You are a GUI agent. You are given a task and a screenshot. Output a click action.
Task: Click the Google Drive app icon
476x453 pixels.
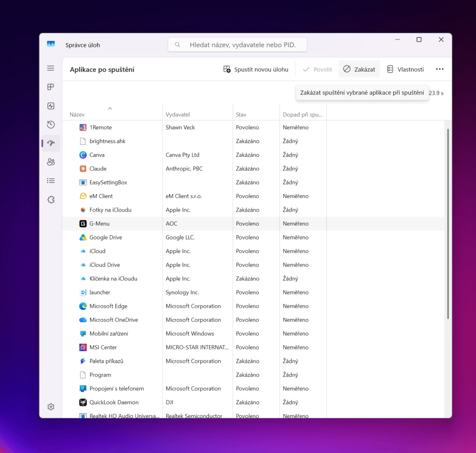point(83,237)
